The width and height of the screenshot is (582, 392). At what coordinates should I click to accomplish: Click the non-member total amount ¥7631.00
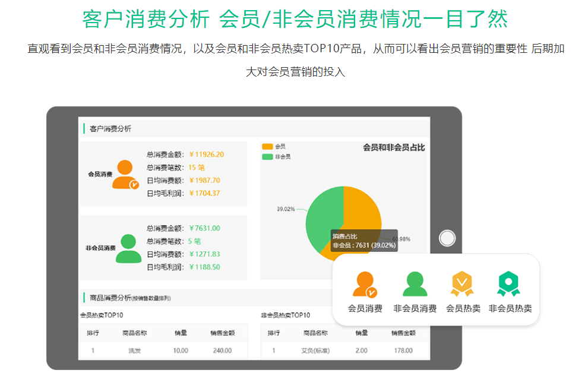pyautogui.click(x=204, y=228)
